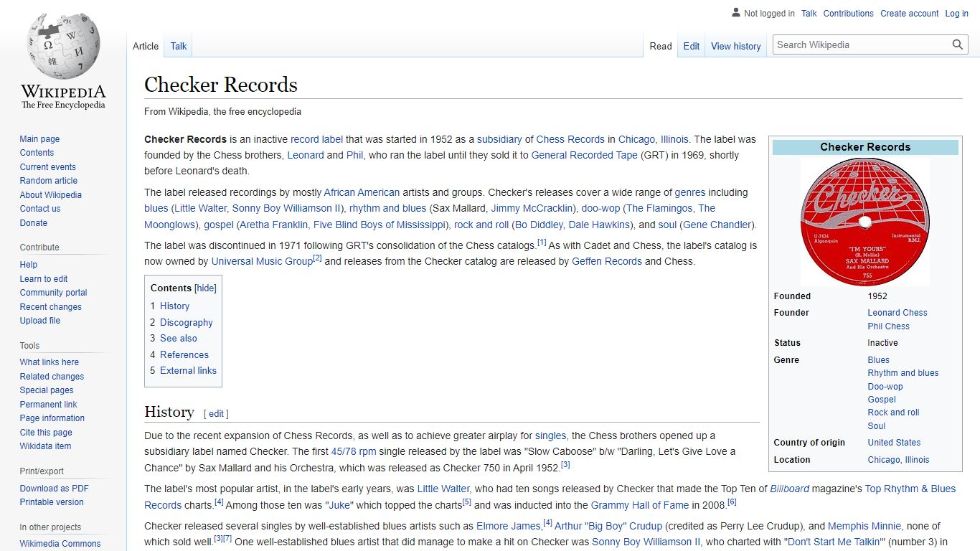Open Community portal
This screenshot has width=980, height=551.
click(x=53, y=293)
